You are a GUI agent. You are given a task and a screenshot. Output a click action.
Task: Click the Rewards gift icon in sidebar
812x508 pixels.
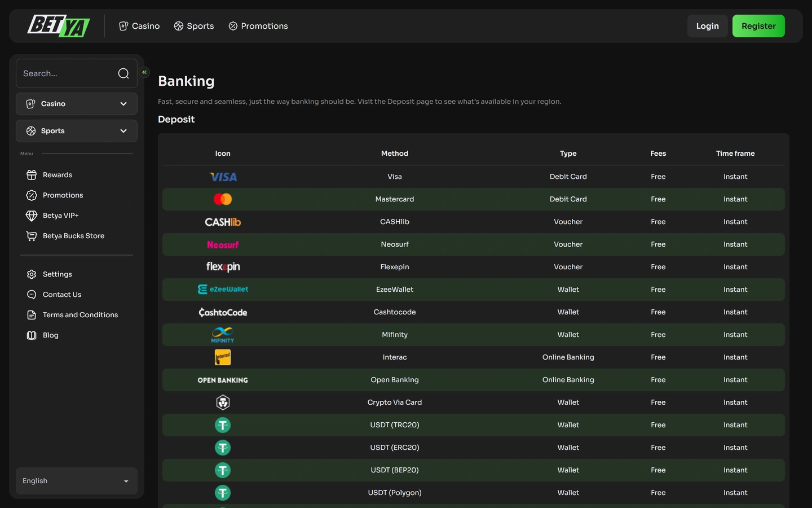pos(32,175)
